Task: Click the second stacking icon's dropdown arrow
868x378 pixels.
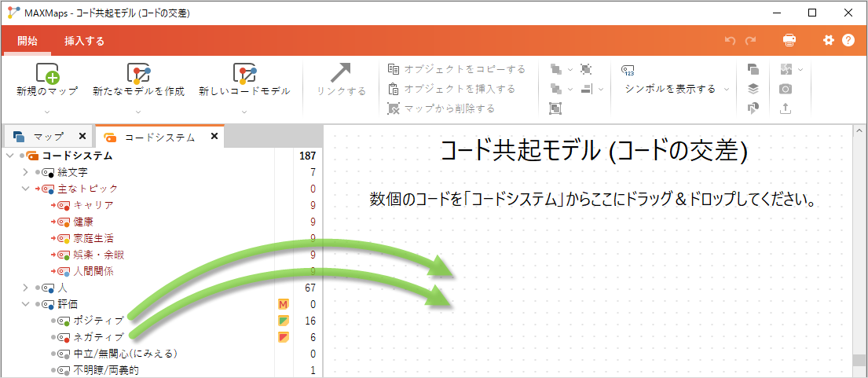Action: [x=570, y=89]
